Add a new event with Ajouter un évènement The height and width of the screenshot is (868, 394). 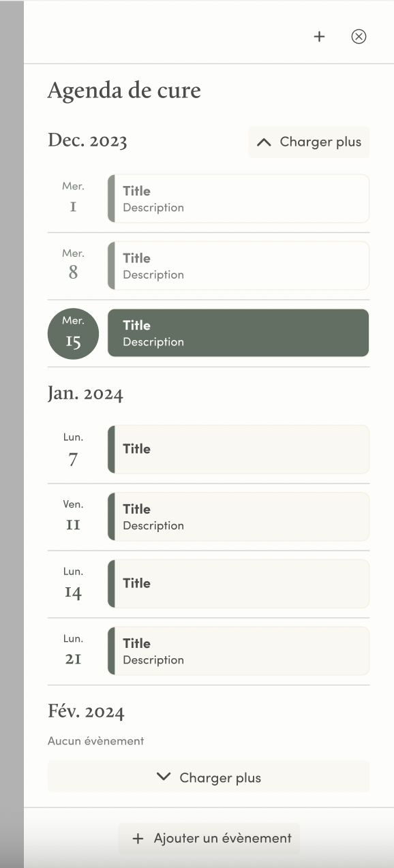click(209, 839)
